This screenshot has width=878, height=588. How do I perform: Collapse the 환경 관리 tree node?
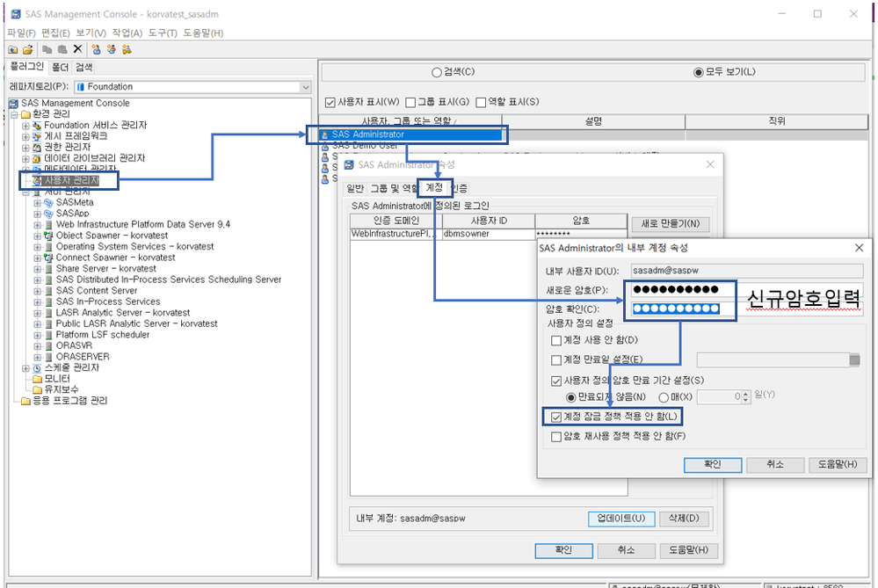point(15,114)
